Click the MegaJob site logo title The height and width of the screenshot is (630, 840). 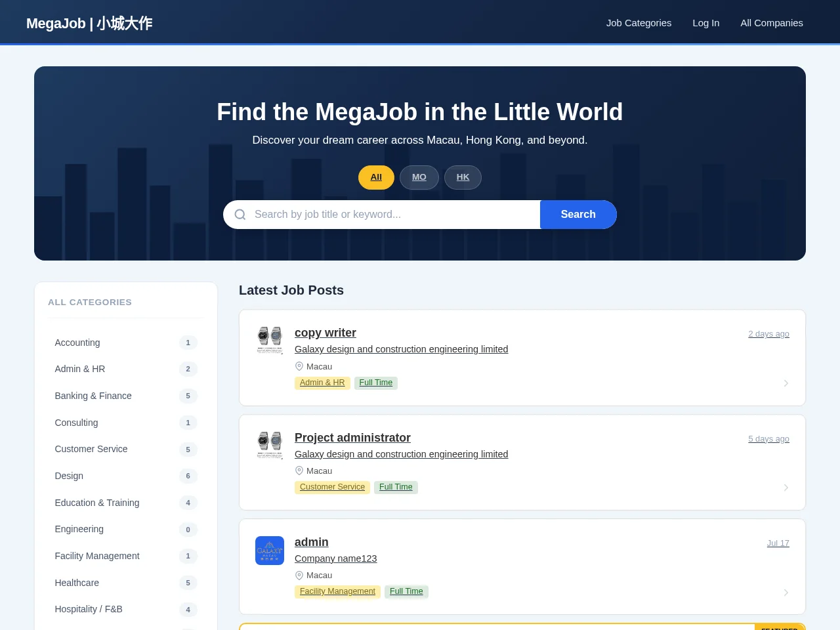pos(89,24)
